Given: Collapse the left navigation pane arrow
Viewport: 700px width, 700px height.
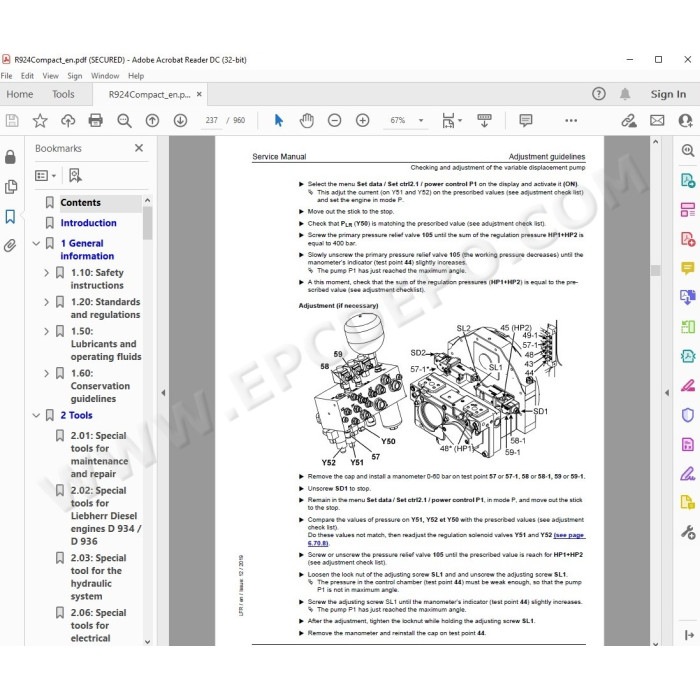Looking at the screenshot, I should point(163,393).
